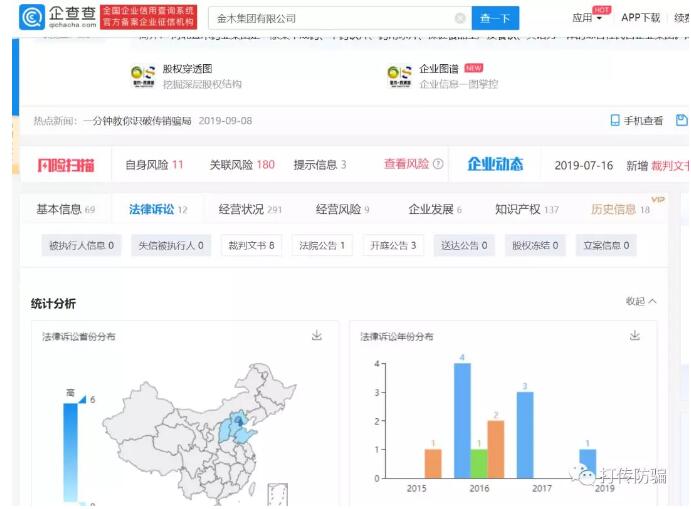This screenshot has height=509, width=691.
Task: Click the 2015 orange bar labeled 1
Action: point(433,464)
